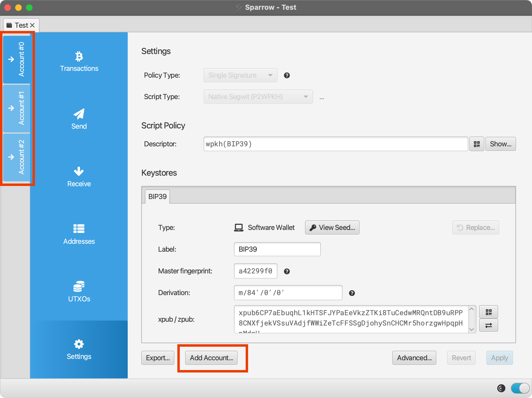Select the BIP39 keystore tab

coord(158,197)
